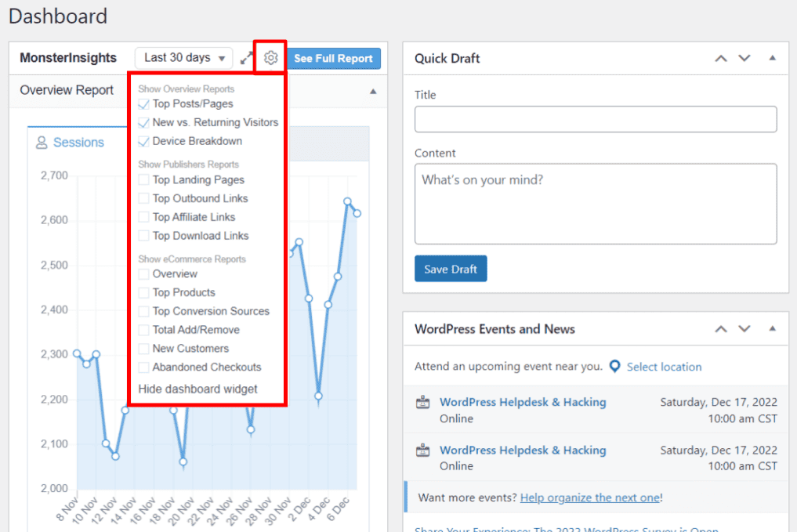The height and width of the screenshot is (532, 797).
Task: Uncheck New vs. Returning Visitors
Action: [144, 122]
